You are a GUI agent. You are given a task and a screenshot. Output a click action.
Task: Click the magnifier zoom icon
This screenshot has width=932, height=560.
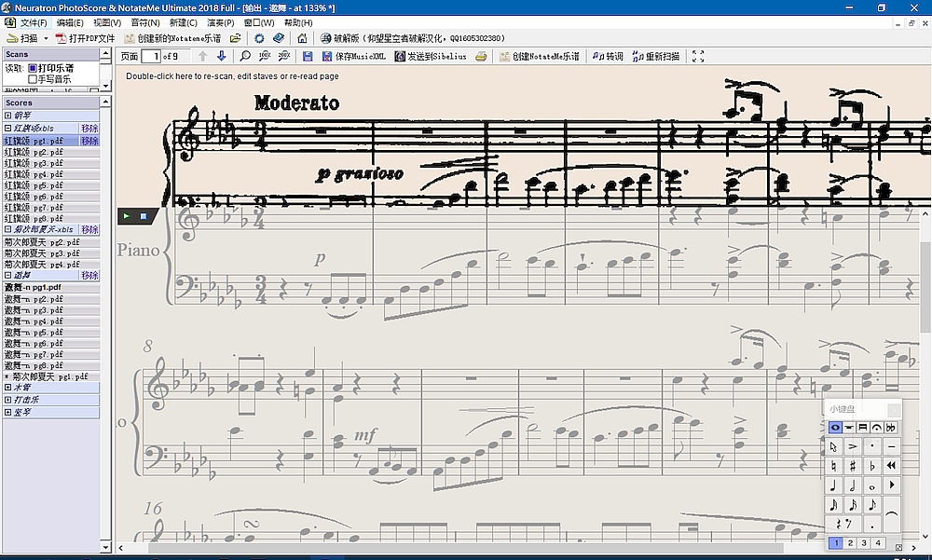pyautogui.click(x=245, y=56)
